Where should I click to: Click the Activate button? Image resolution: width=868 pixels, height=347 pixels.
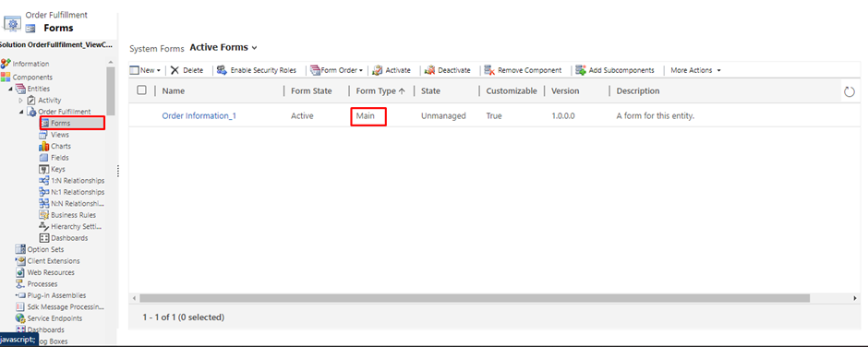pos(392,70)
